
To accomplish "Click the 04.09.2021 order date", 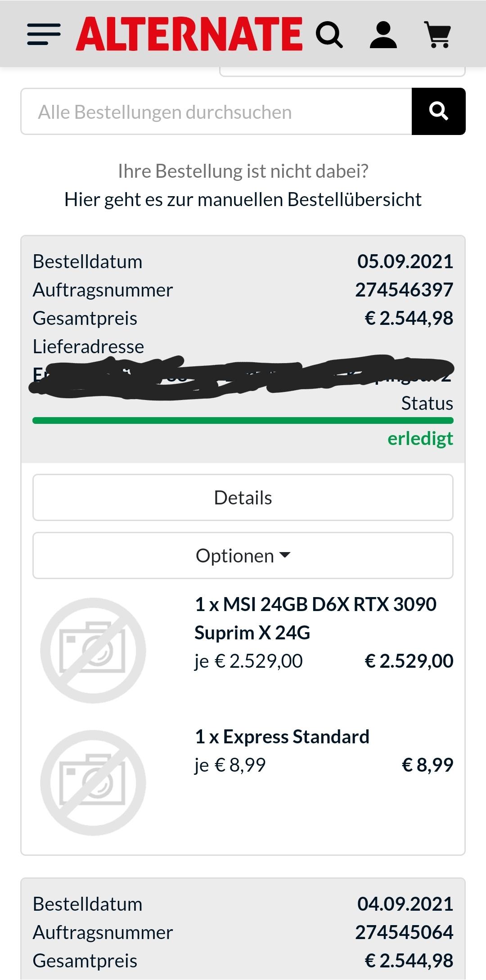I will tap(405, 904).
